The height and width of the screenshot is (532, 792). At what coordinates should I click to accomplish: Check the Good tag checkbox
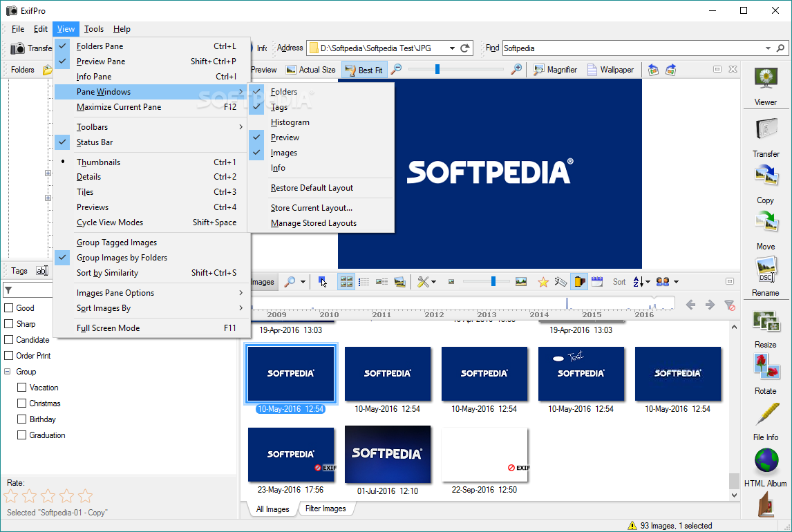coord(8,308)
